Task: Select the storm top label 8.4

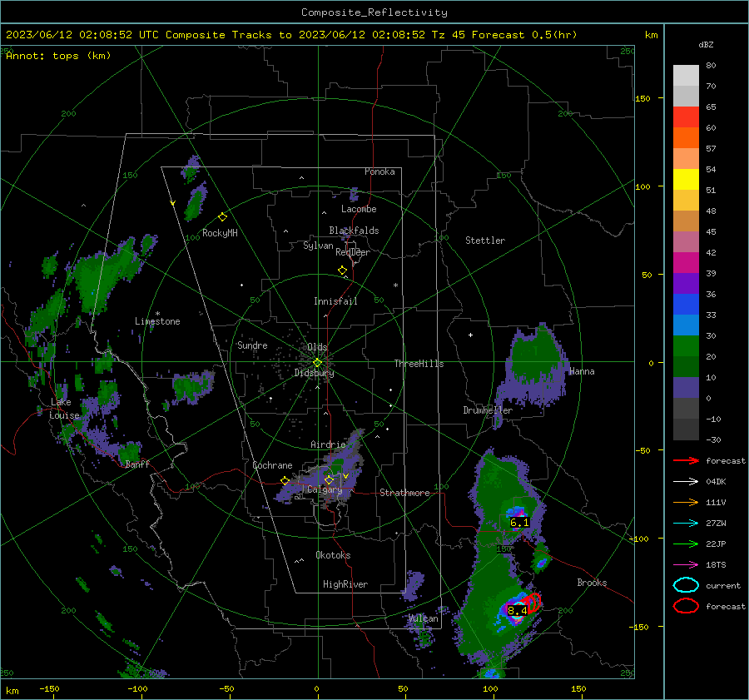Action: pyautogui.click(x=517, y=611)
